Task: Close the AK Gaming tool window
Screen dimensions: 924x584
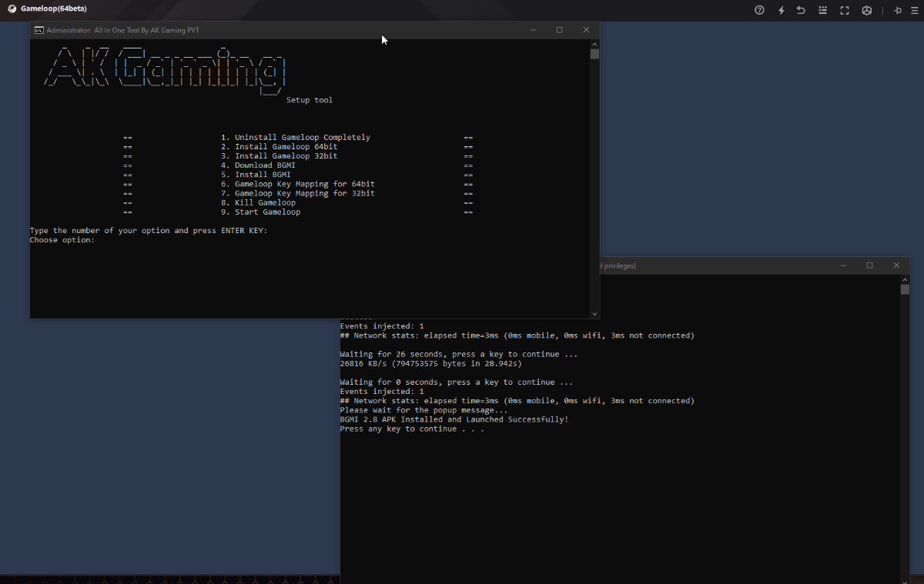Action: 586,30
